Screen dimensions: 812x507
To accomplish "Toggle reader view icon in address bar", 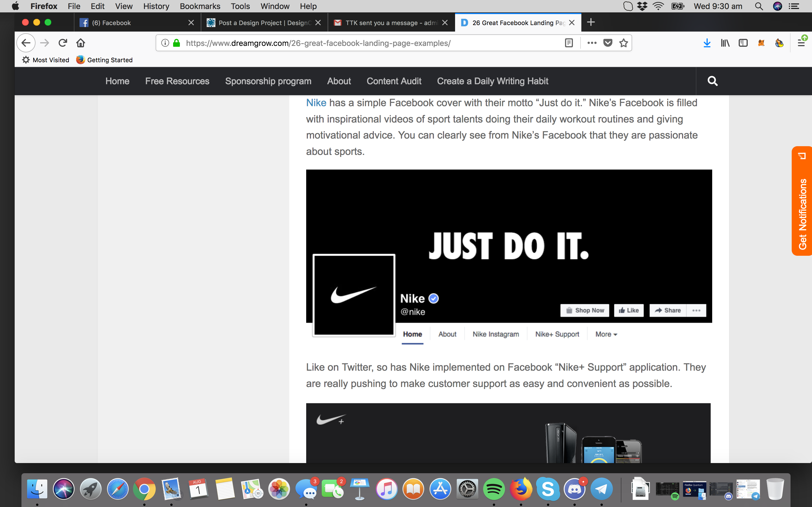I will tap(569, 43).
